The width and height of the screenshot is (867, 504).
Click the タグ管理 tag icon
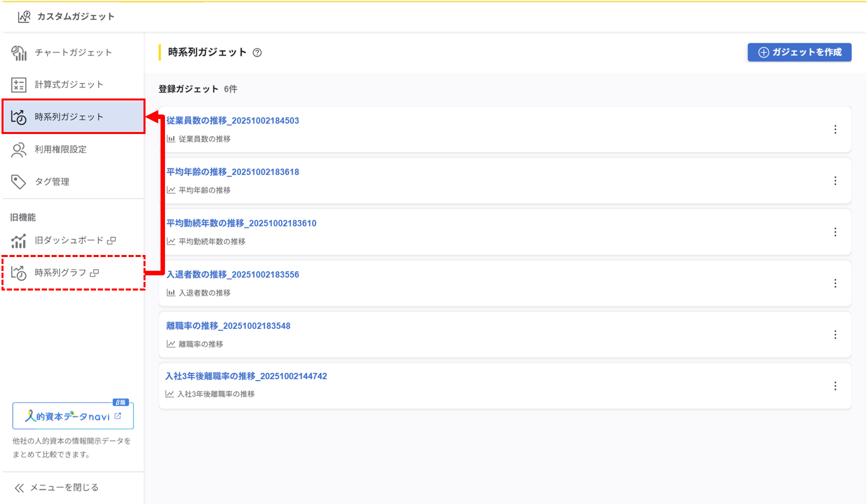[x=19, y=182]
